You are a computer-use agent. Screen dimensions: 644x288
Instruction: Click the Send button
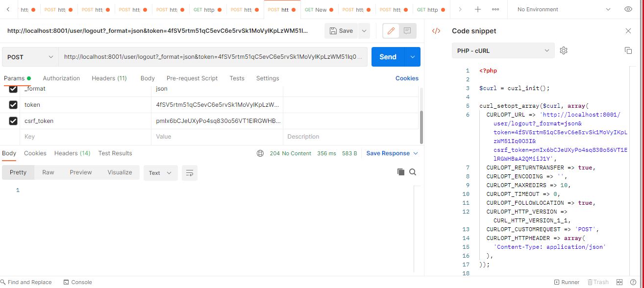point(388,57)
